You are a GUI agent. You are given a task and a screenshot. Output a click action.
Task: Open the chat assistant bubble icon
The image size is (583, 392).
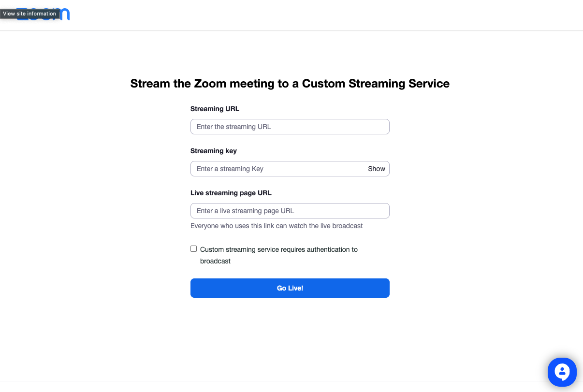click(x=562, y=372)
